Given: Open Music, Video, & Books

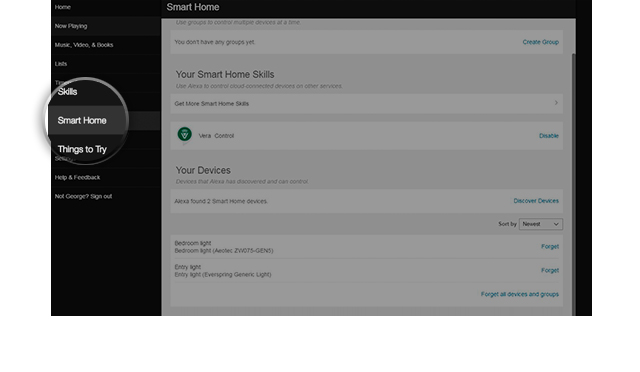Looking at the screenshot, I should 84,45.
